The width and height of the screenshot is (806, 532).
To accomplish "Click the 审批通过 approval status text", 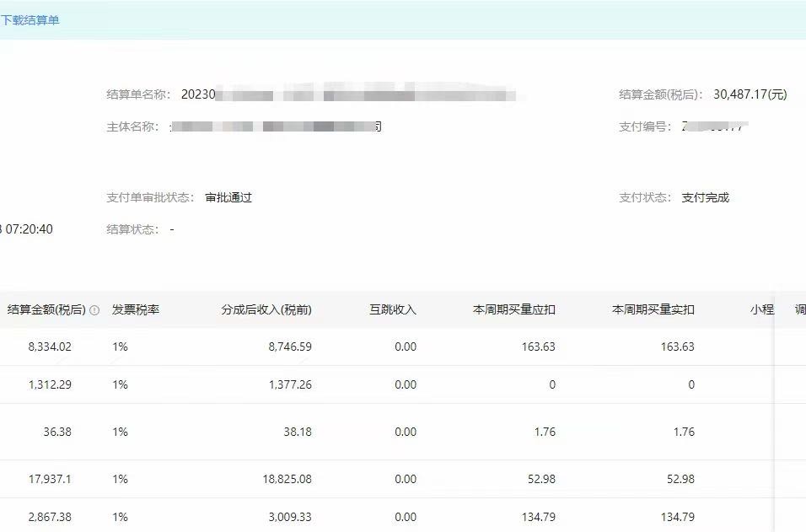I will point(228,198).
